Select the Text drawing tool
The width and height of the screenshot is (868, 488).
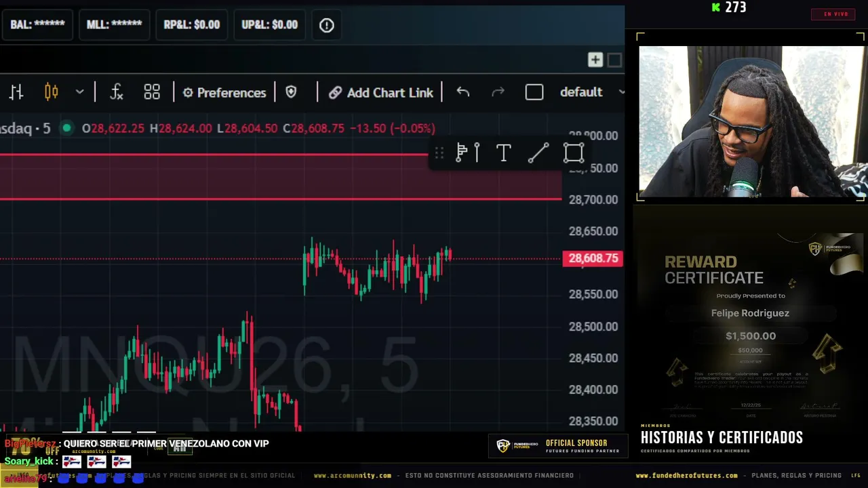[503, 153]
